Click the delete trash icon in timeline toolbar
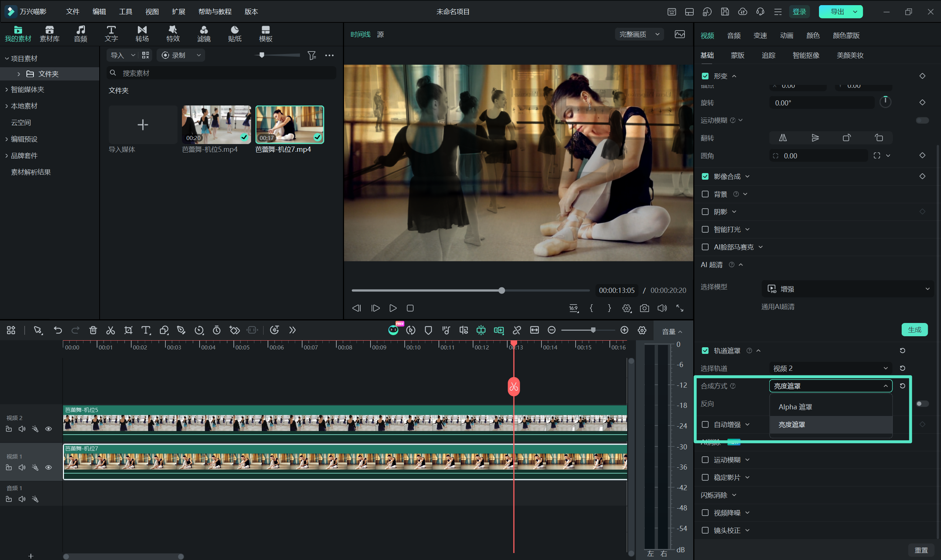The height and width of the screenshot is (560, 941). 93,330
